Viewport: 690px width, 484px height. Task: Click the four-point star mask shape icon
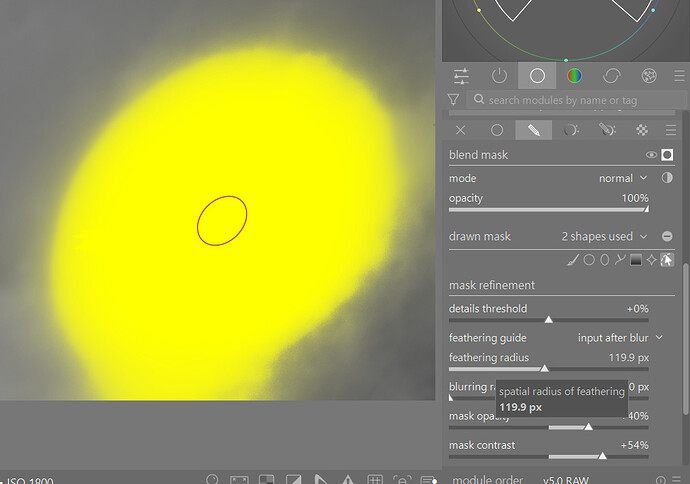[x=651, y=260]
